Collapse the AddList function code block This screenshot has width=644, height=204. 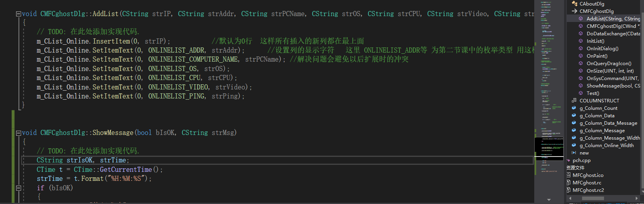[18, 14]
